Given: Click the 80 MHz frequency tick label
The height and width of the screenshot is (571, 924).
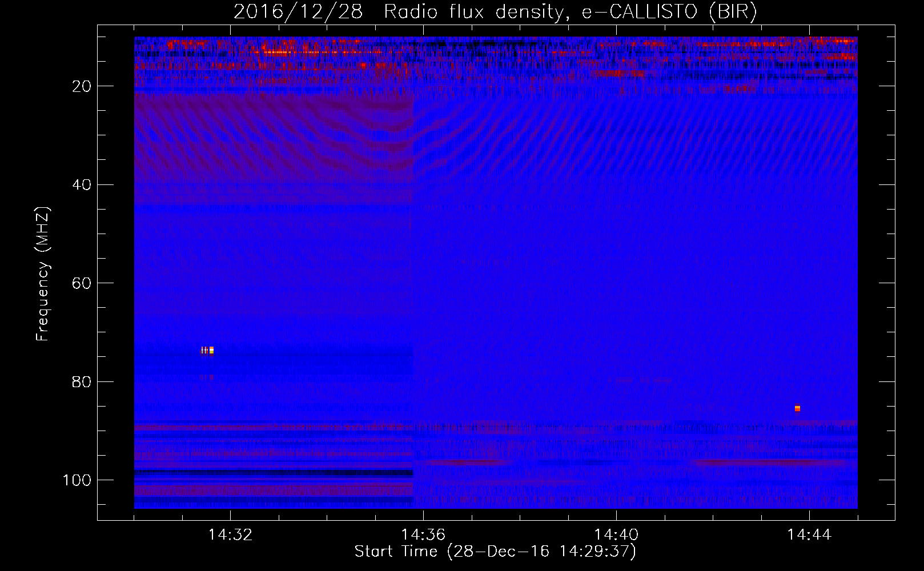Looking at the screenshot, I should [x=82, y=382].
